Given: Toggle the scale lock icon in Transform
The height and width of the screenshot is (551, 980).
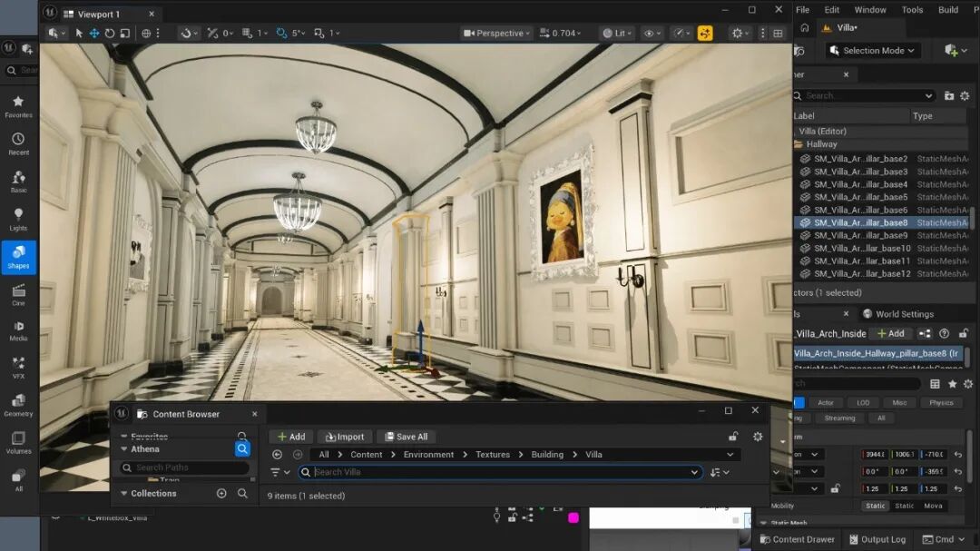Looking at the screenshot, I should point(835,488).
